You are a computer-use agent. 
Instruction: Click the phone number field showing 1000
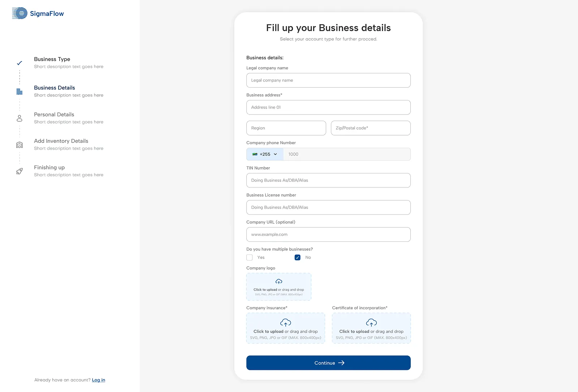point(347,154)
